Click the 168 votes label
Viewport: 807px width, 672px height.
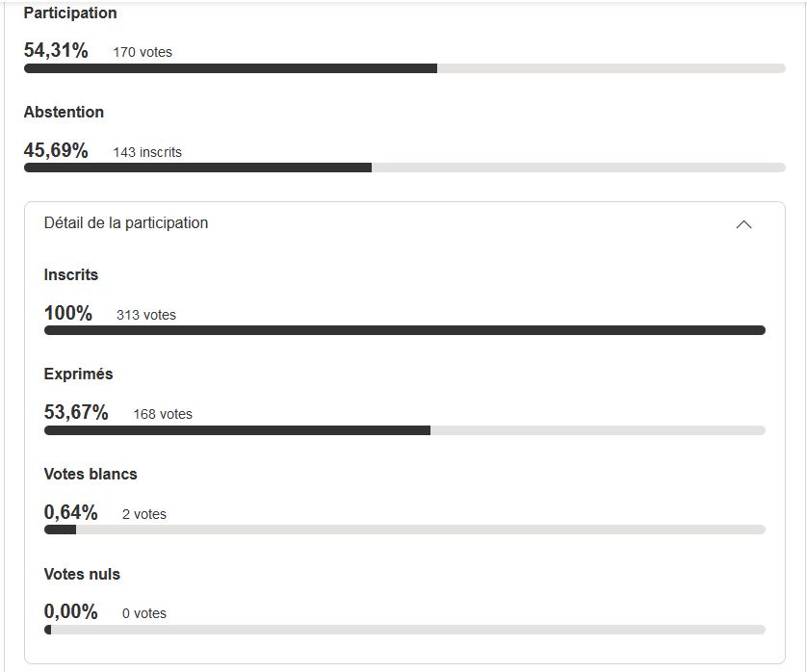click(163, 414)
